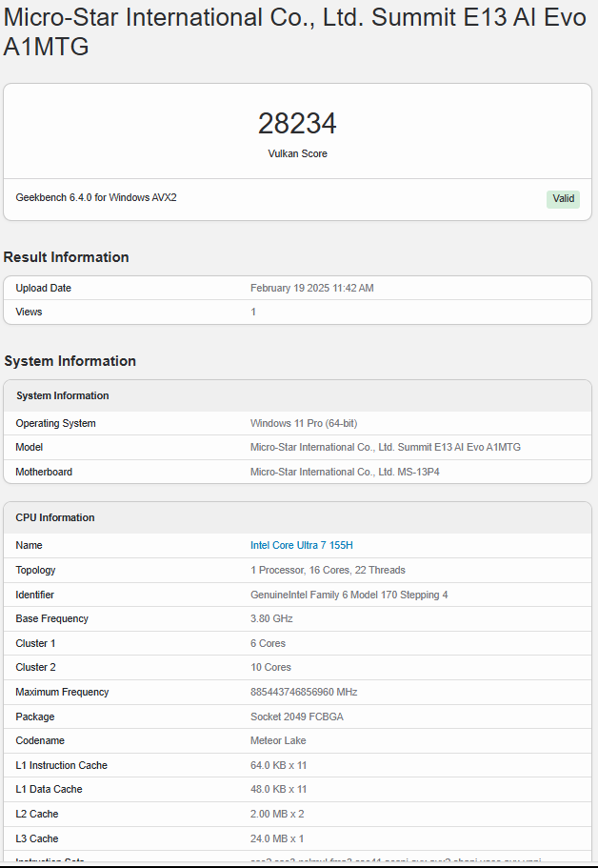Click the Cluster 2 label
The height and width of the screenshot is (868, 598).
(x=35, y=668)
